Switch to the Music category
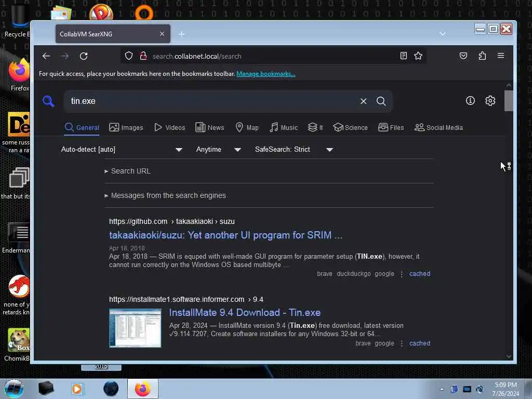 tap(284, 128)
